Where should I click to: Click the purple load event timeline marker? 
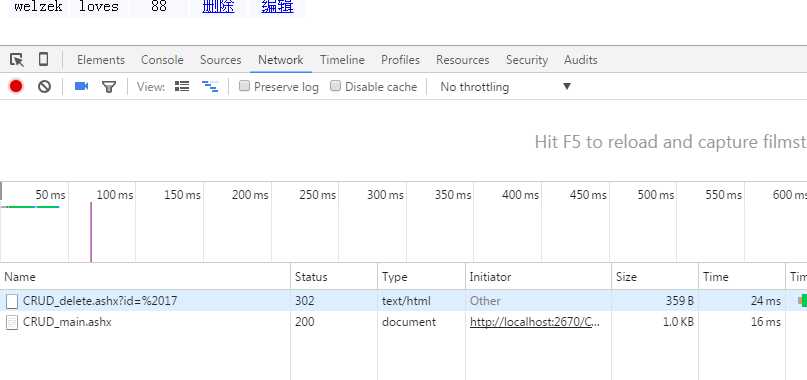(x=91, y=232)
